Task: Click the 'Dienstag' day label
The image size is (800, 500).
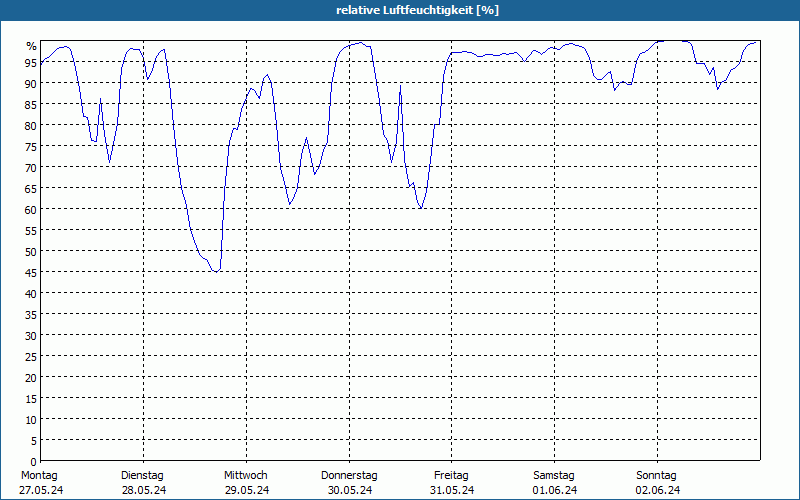Action: tap(142, 475)
